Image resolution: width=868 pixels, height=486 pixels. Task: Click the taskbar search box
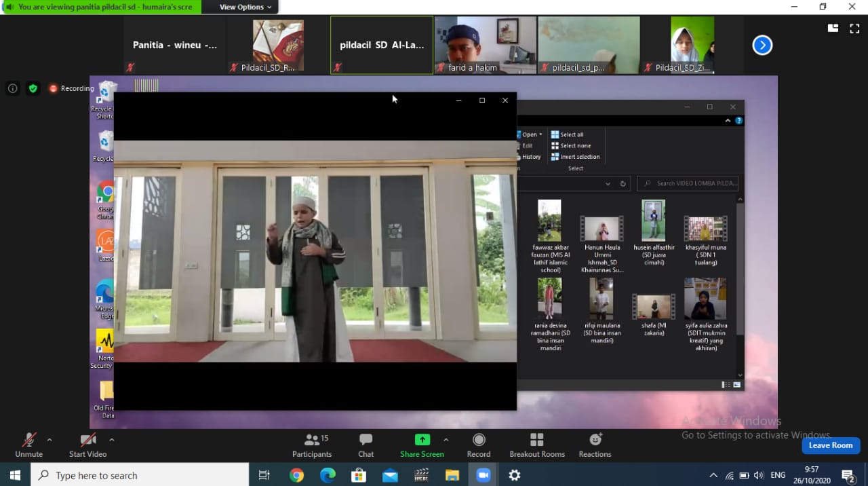[x=140, y=475]
